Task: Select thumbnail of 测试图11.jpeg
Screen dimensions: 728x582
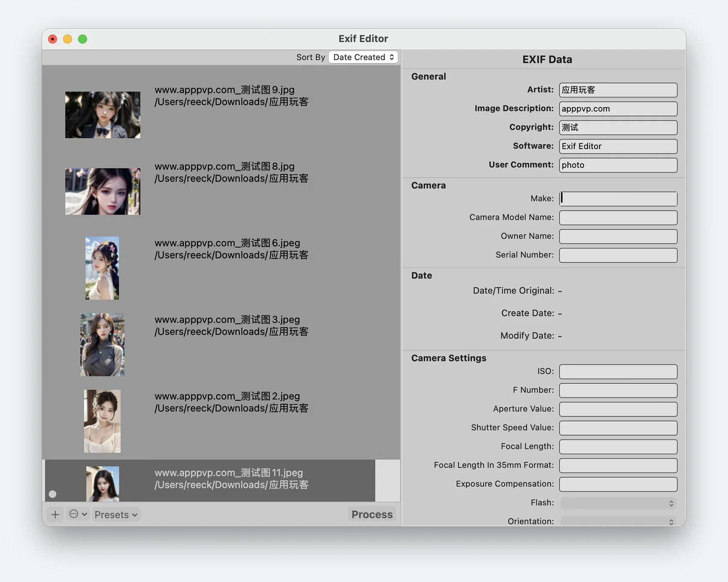Action: click(x=103, y=484)
